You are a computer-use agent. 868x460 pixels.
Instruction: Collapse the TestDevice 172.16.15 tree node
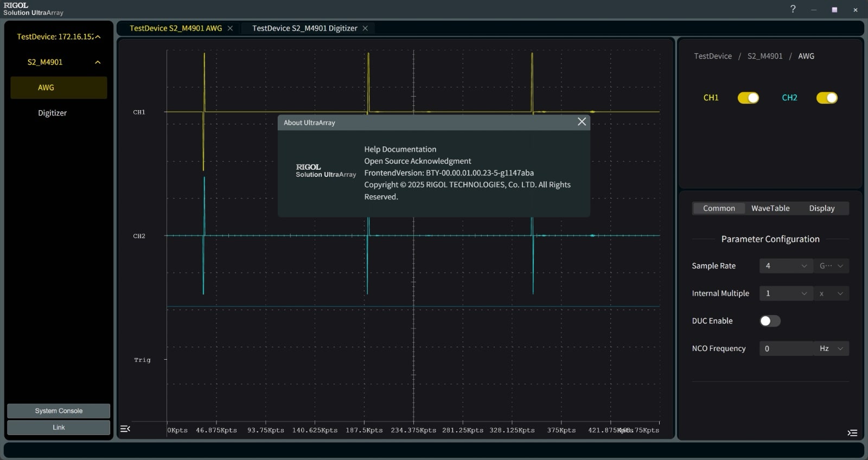98,37
